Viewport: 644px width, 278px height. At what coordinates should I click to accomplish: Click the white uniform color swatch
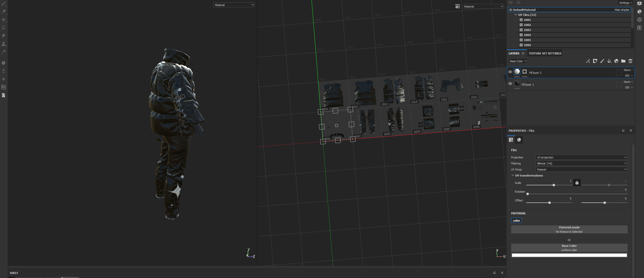pos(569,255)
